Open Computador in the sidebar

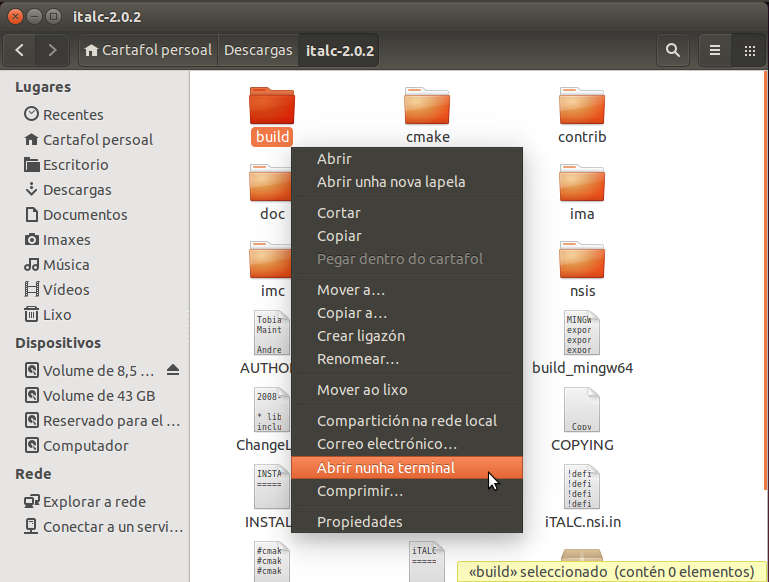pos(76,446)
